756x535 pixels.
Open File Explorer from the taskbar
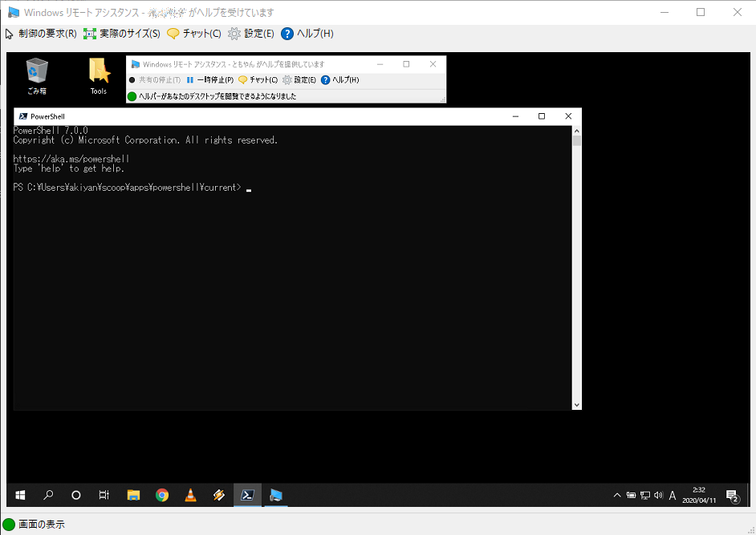133,495
